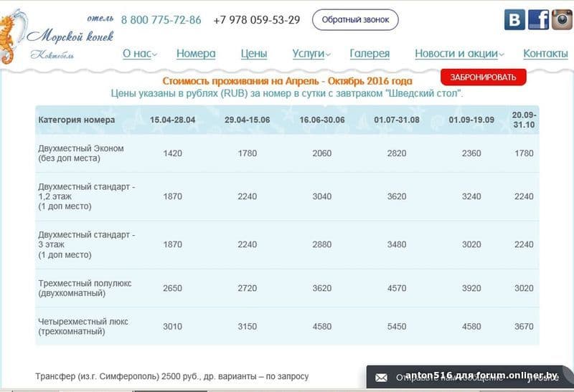Click the 29.04-15.06 period header
The height and width of the screenshot is (392, 574).
247,120
